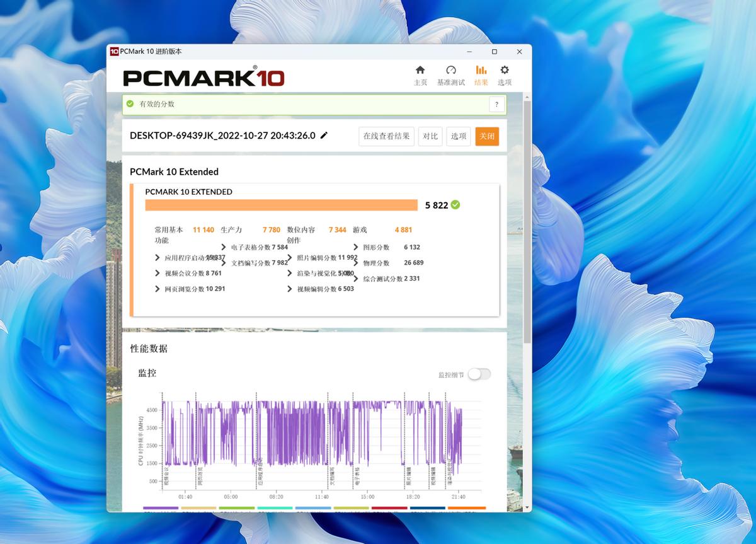Click the green checkmark next to 5 822
Image resolution: width=756 pixels, height=544 pixels.
[x=455, y=205]
